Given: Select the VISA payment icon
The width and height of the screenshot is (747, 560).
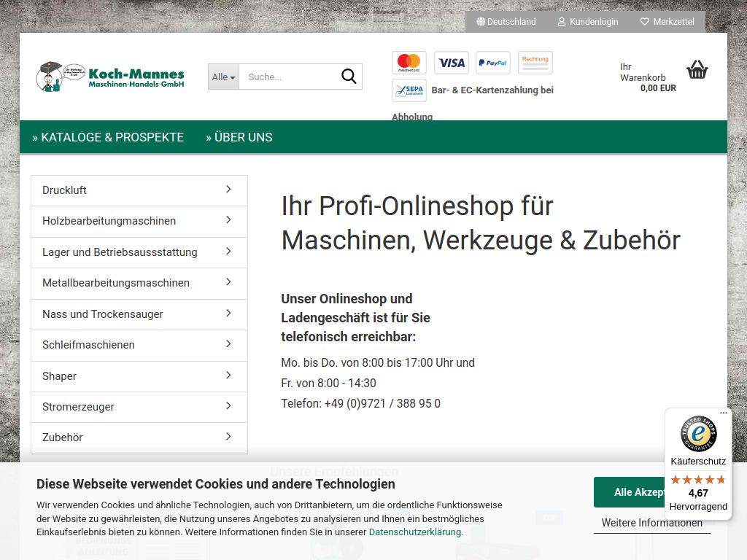Looking at the screenshot, I should 451,63.
